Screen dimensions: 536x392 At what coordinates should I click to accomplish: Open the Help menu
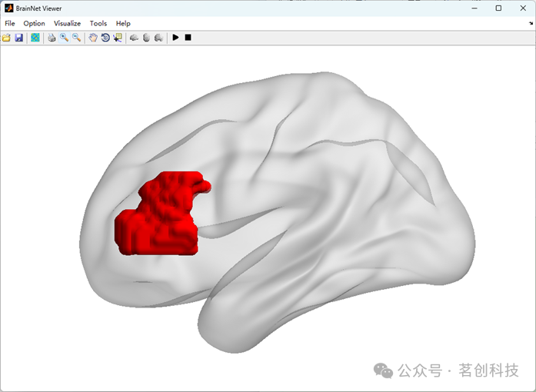(x=123, y=23)
